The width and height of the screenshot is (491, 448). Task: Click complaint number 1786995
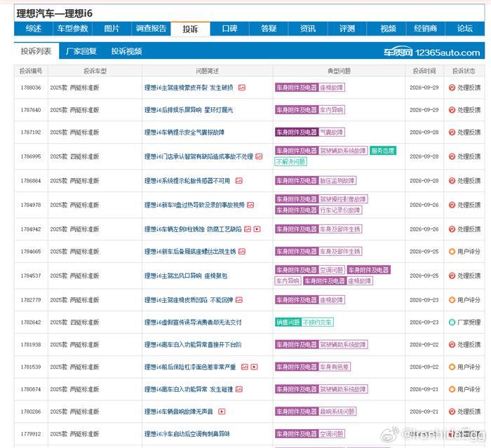31,156
